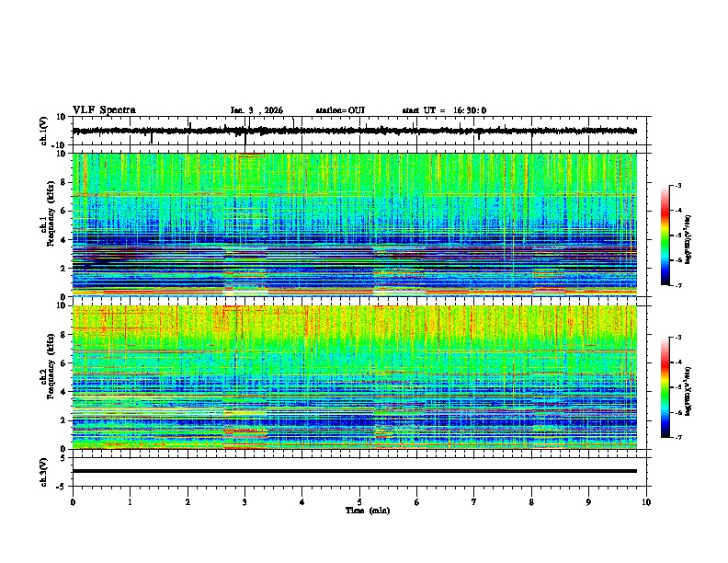
Task: Click the "station=OUI" header text
Action: coord(340,110)
